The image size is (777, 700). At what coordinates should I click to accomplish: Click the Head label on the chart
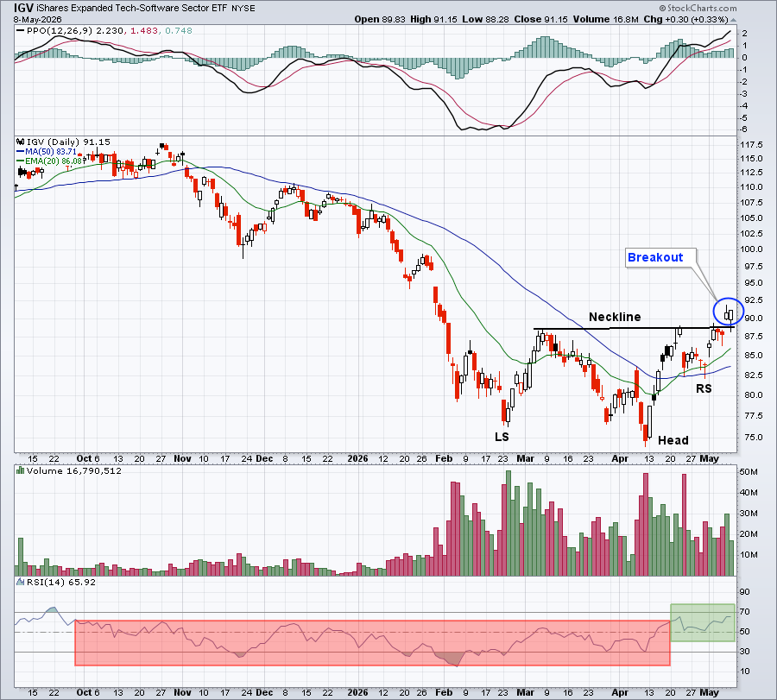673,440
